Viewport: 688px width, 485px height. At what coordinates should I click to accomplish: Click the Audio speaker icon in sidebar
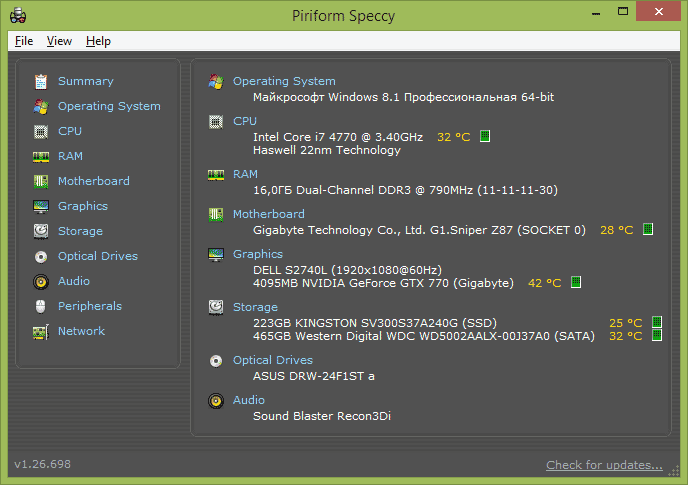pos(41,282)
